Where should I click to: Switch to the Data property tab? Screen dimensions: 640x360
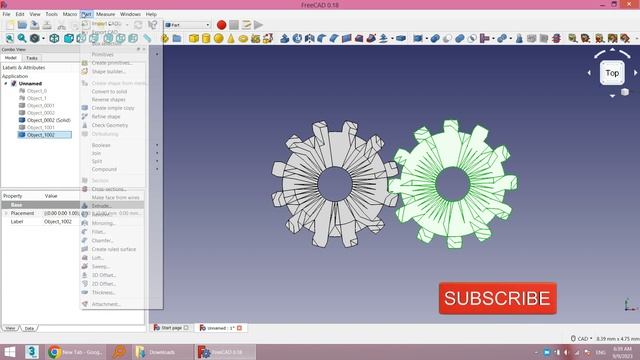point(29,328)
